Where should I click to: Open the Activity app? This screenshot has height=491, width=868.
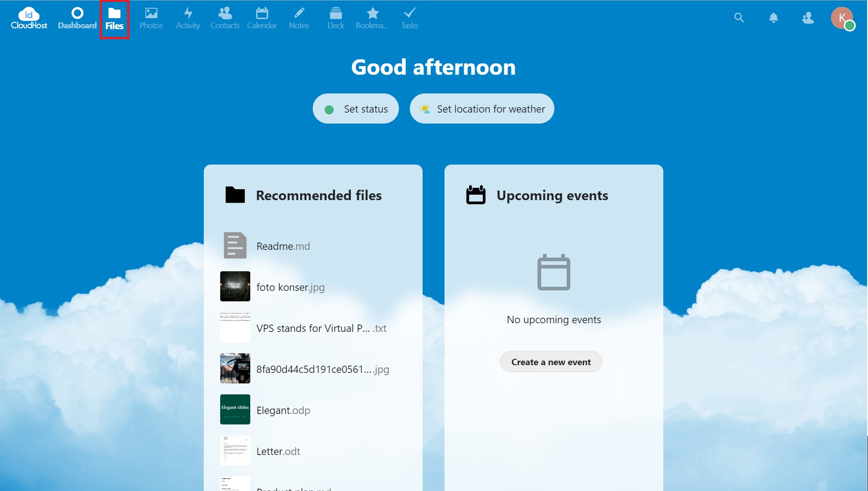tap(188, 19)
